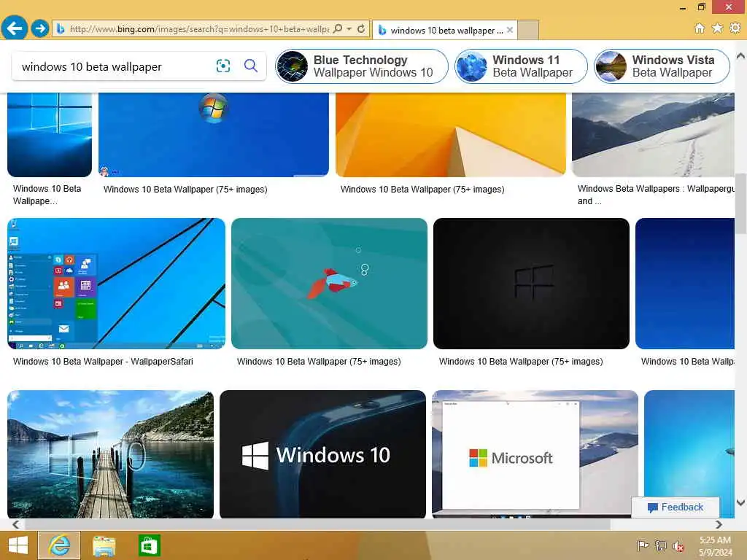Click the URL text in the address bar

[x=199, y=29]
